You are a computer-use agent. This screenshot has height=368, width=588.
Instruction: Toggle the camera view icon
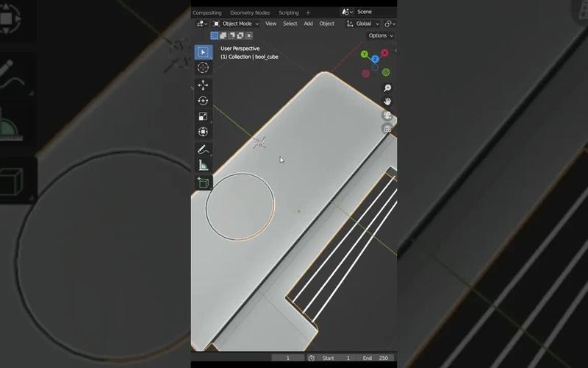[x=387, y=116]
